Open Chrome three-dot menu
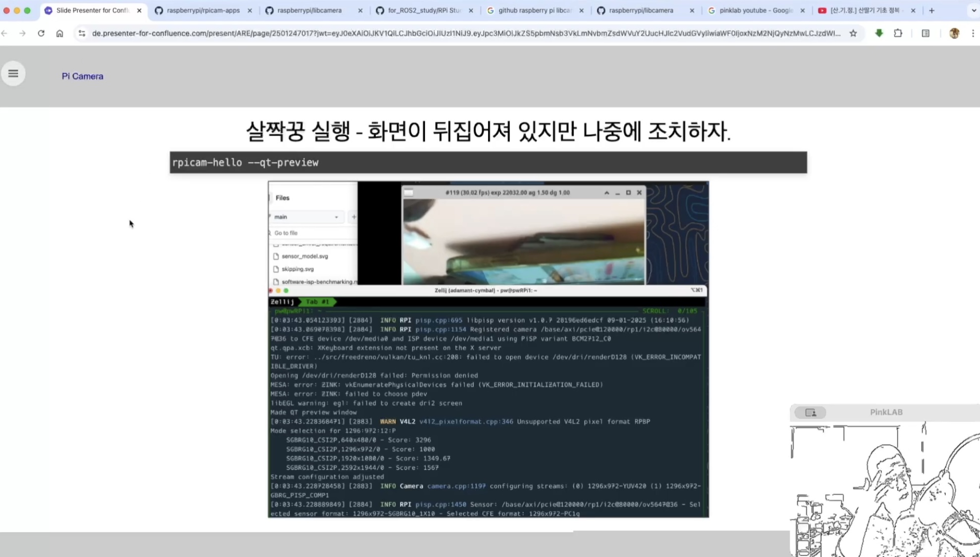This screenshot has width=980, height=557. click(x=973, y=33)
